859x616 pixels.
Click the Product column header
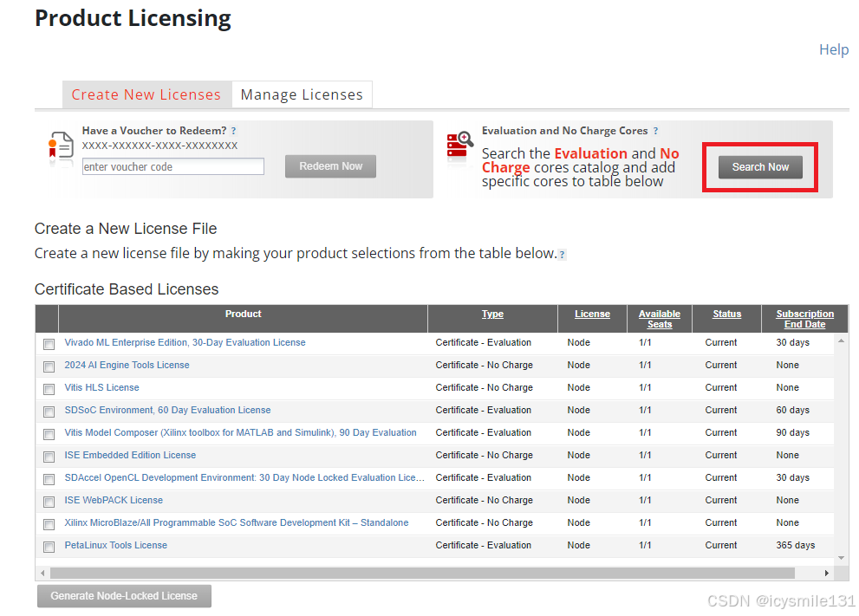pyautogui.click(x=243, y=314)
